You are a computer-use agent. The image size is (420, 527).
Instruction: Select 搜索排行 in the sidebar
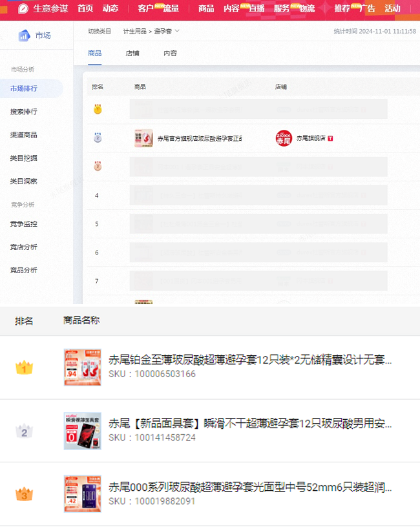point(23,112)
